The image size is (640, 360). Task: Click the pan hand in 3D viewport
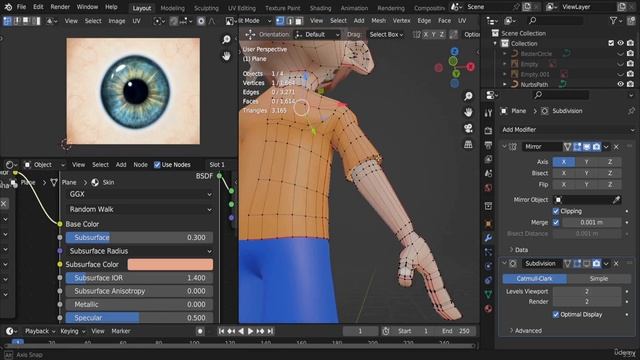coord(468,112)
